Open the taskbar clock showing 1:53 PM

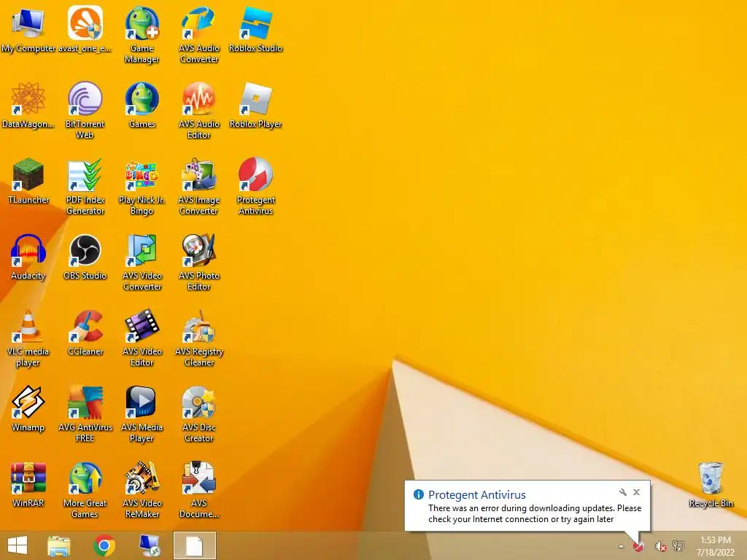pyautogui.click(x=716, y=546)
